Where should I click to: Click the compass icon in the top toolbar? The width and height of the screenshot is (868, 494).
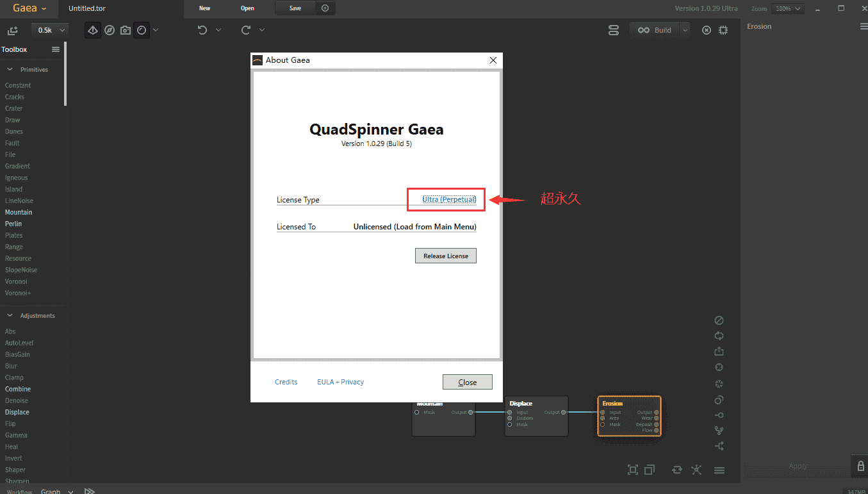click(x=110, y=29)
